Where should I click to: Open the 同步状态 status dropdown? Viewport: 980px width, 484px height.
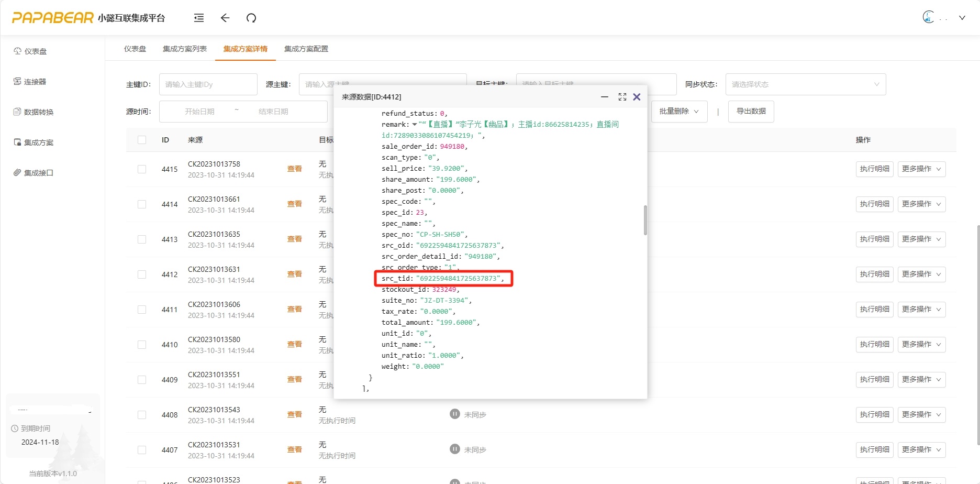pos(805,84)
